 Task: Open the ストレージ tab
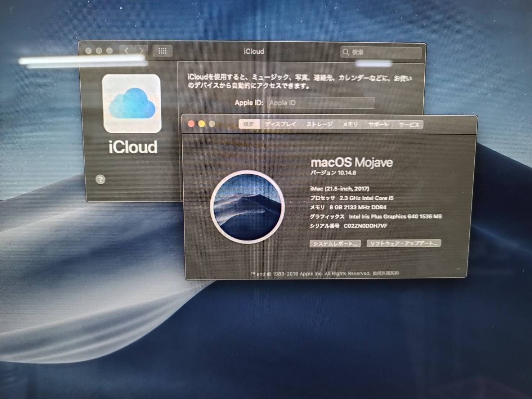click(319, 125)
